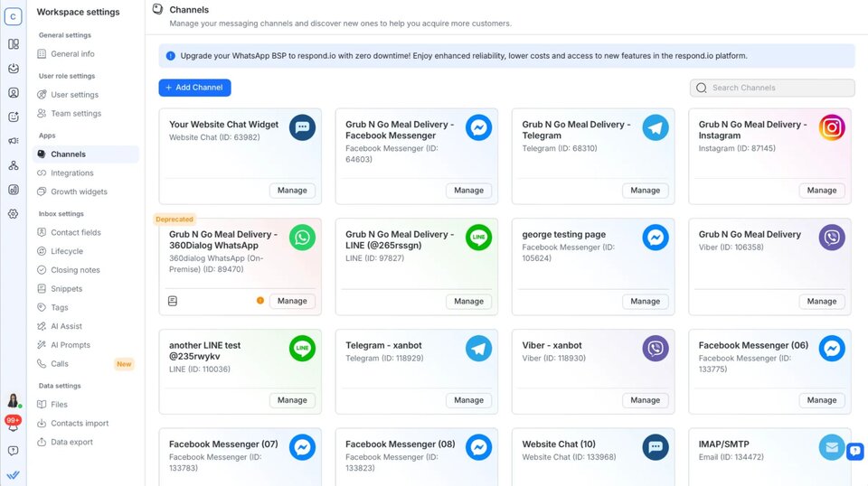This screenshot has height=486, width=868.
Task: Open the contacts icon in left rail
Action: point(14,92)
